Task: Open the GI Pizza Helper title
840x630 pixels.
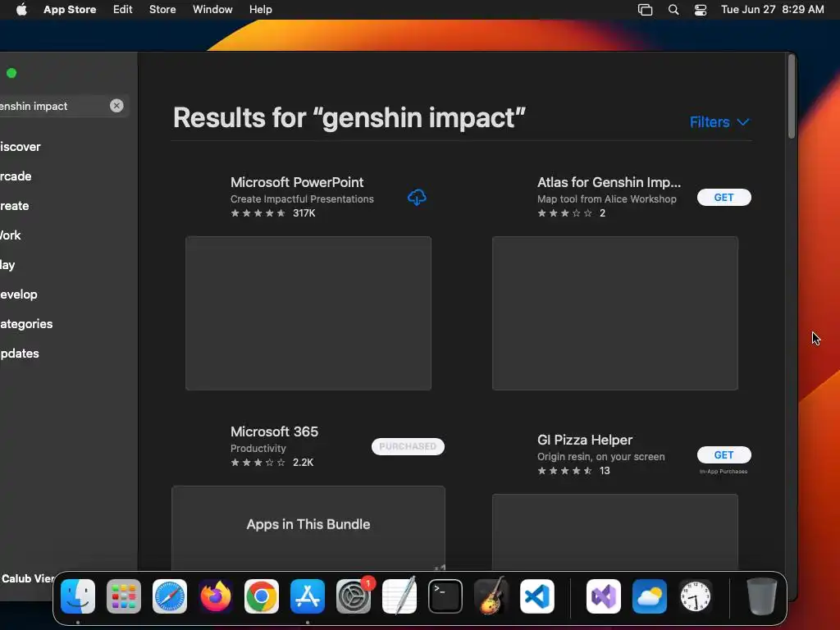Action: pyautogui.click(x=585, y=440)
